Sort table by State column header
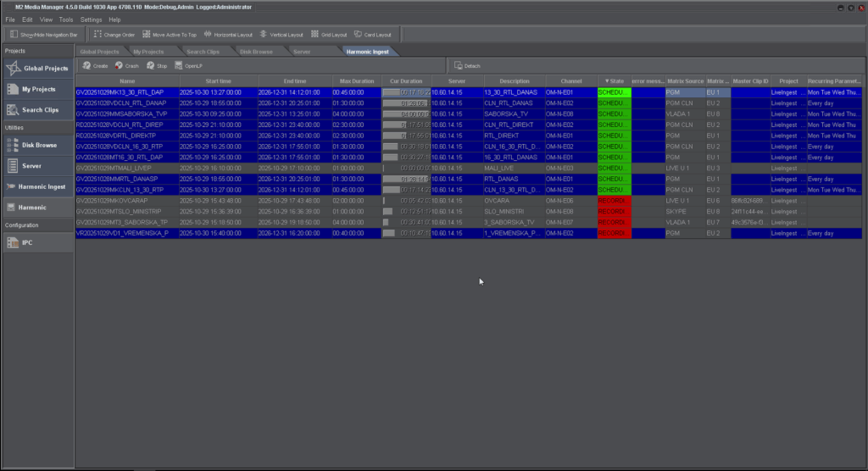The height and width of the screenshot is (471, 868). (614, 80)
